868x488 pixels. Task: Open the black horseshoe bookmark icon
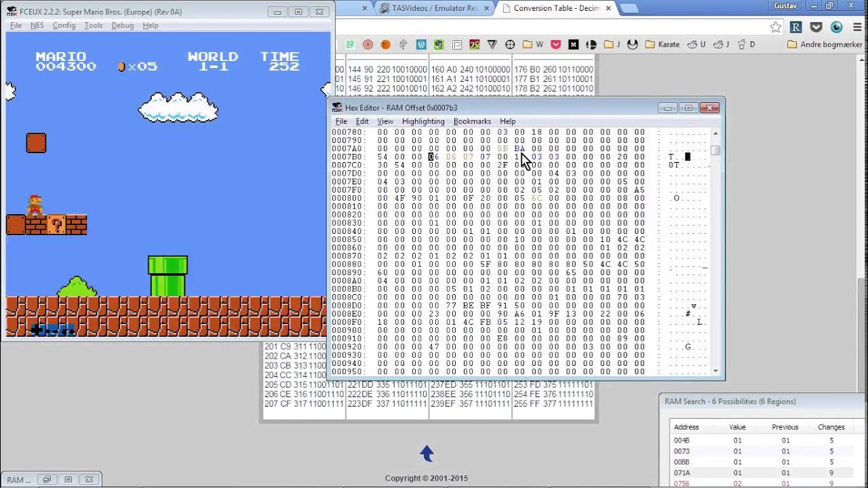tap(633, 45)
